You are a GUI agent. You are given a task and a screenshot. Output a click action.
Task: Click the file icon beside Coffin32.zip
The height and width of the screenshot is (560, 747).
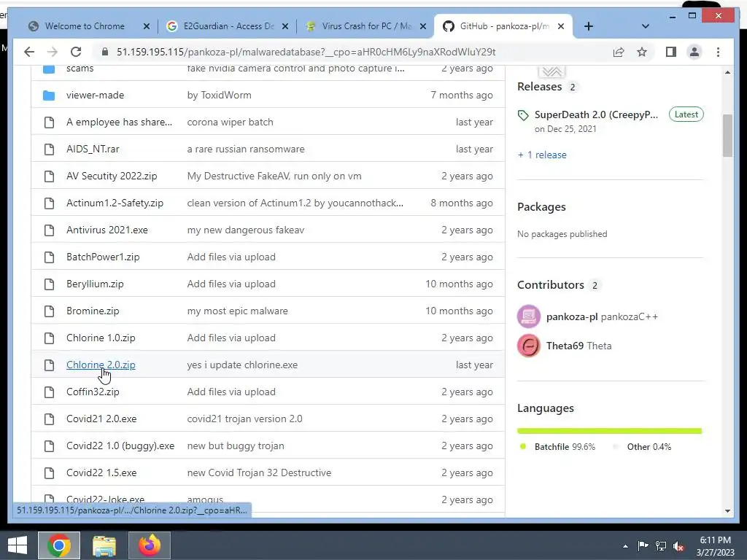(x=49, y=392)
